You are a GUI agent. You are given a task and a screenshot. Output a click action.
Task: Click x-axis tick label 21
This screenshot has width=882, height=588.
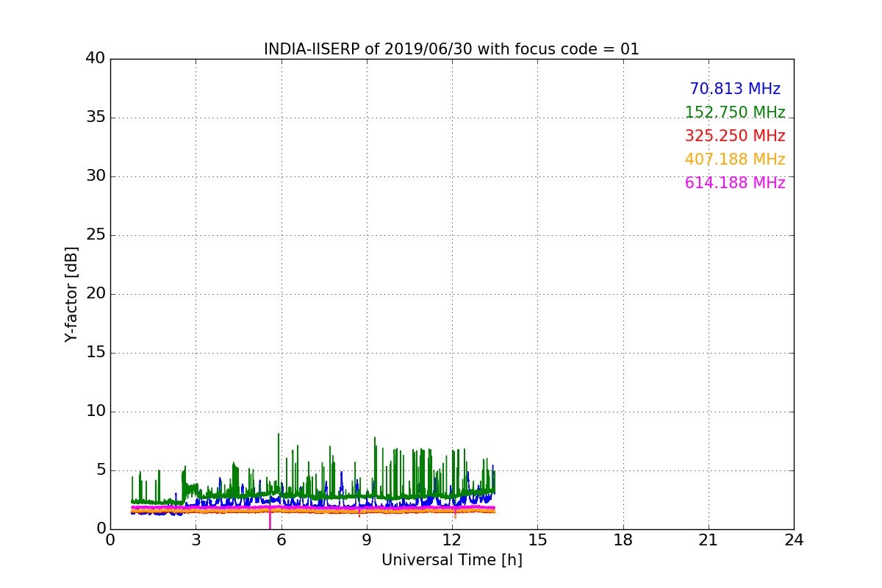[709, 541]
